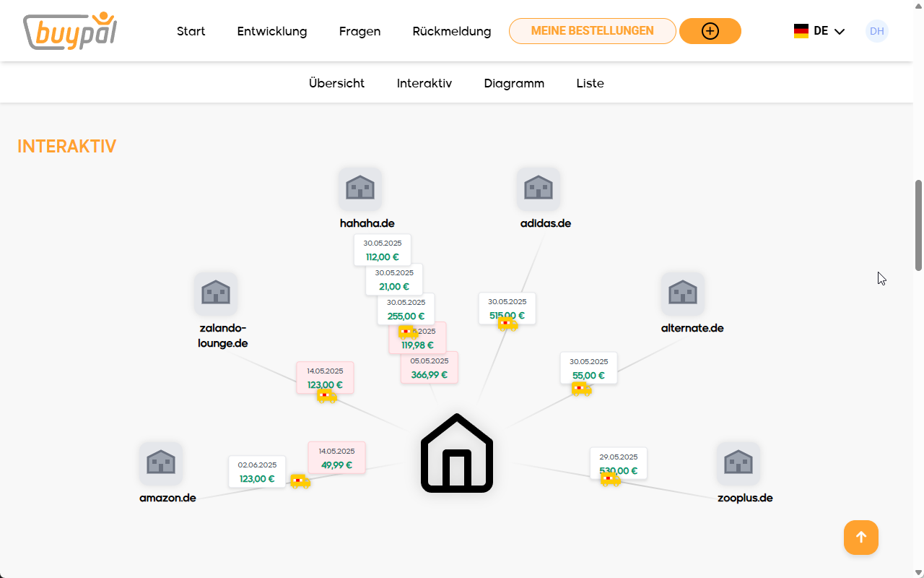The height and width of the screenshot is (578, 924).
Task: Click the hahaha.de shop icon
Action: pyautogui.click(x=360, y=189)
